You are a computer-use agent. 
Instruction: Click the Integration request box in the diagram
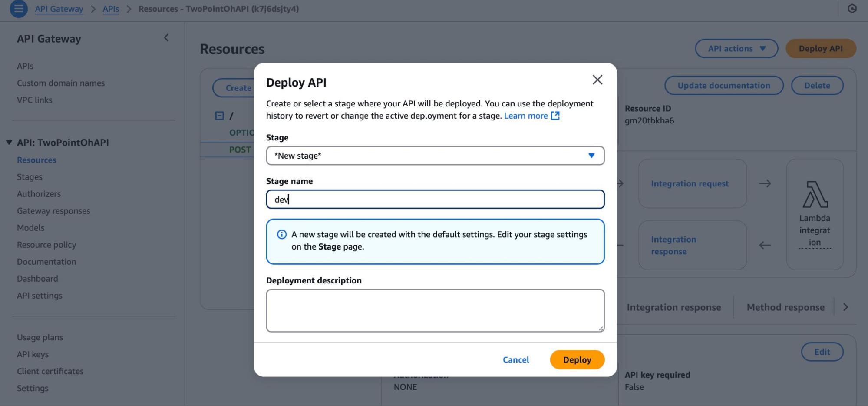tap(693, 183)
